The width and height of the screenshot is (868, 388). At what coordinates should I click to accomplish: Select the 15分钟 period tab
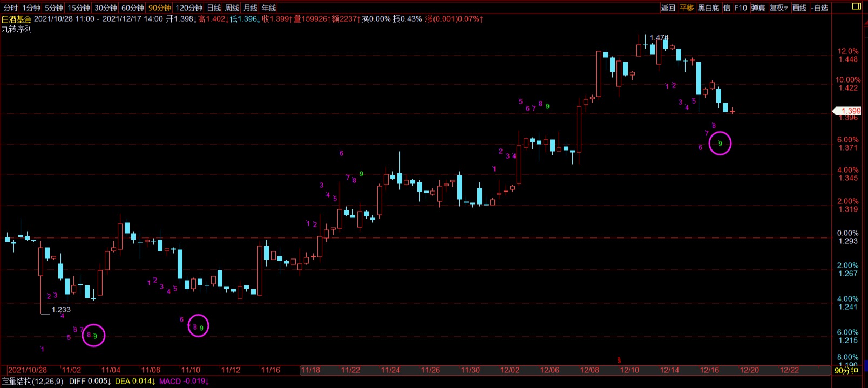79,8
